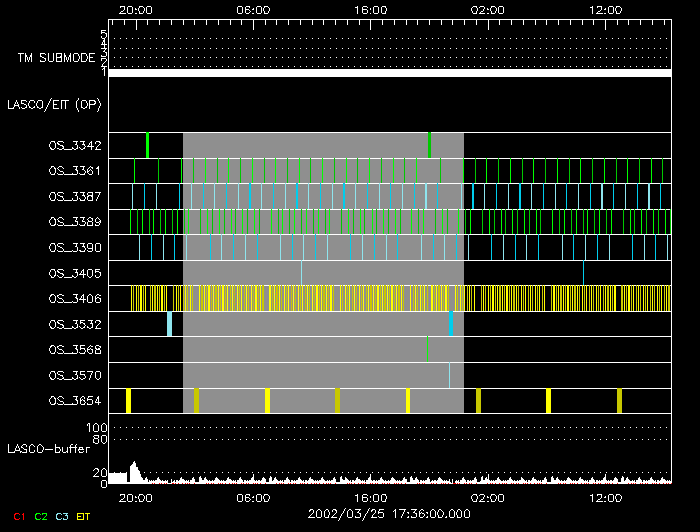This screenshot has height=532, width=700.
Task: Click the white TM SUBMODE level bar
Action: point(389,73)
